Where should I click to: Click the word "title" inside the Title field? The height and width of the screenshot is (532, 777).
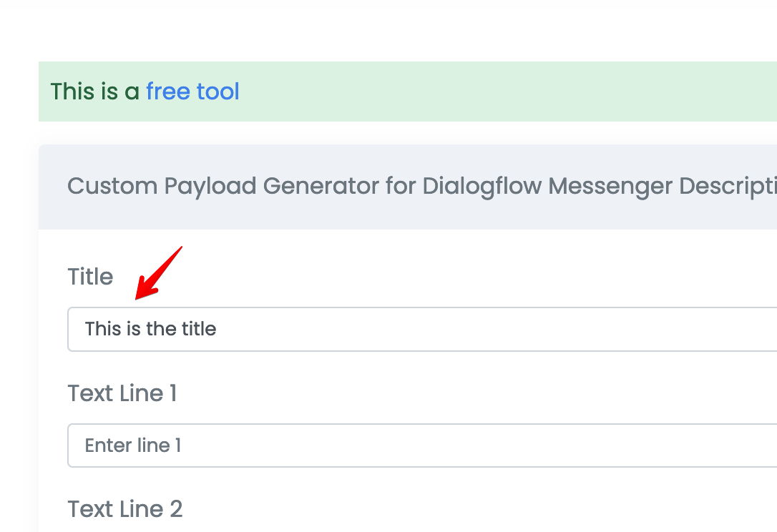tap(199, 329)
